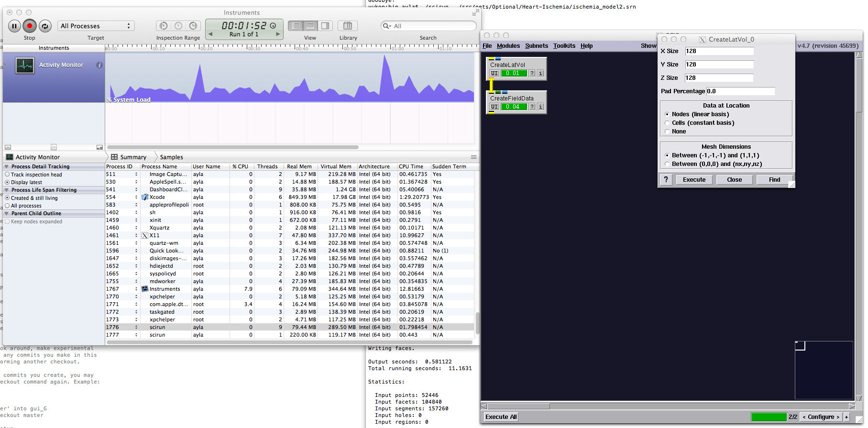Open UI of CreateFieldData module
Image resolution: width=868 pixels, height=428 pixels.
(494, 107)
